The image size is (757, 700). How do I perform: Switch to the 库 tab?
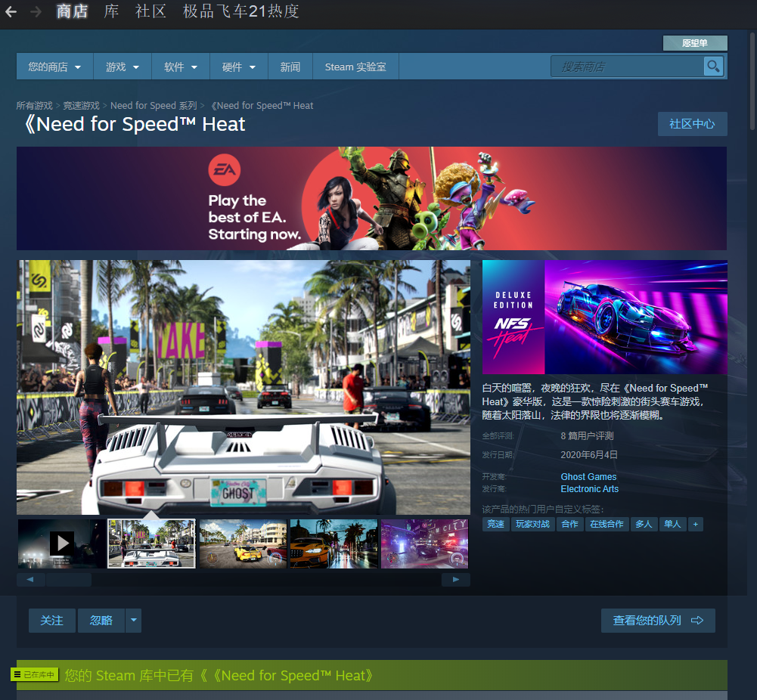pos(111,11)
